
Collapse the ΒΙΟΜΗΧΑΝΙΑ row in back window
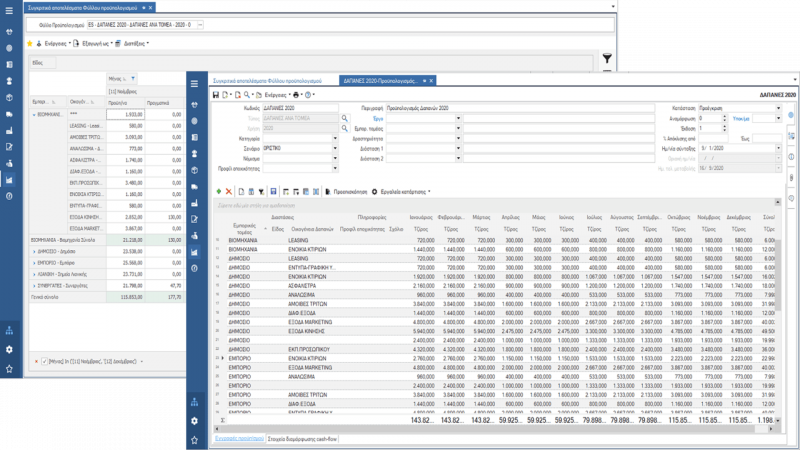(x=34, y=115)
